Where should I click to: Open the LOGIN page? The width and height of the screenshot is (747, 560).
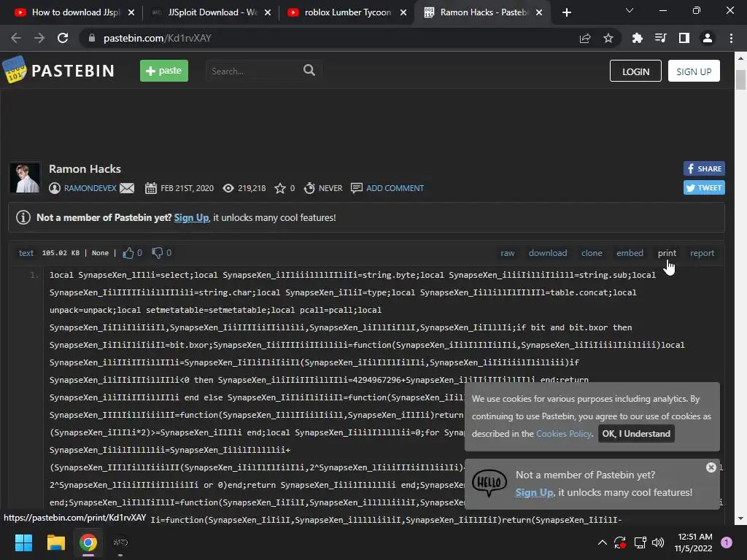(635, 71)
